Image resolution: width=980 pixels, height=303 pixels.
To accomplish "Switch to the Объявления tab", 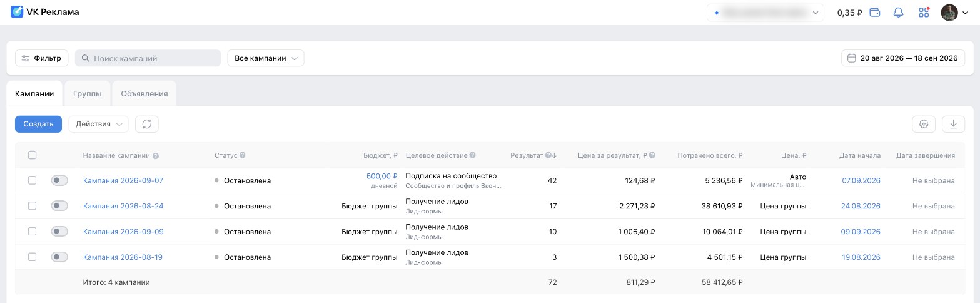I will click(144, 93).
